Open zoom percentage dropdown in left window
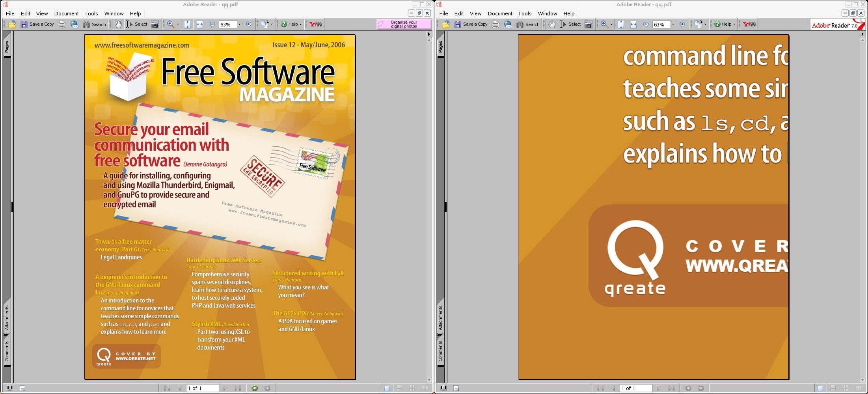Viewport: 868px width, 394px height. point(239,24)
